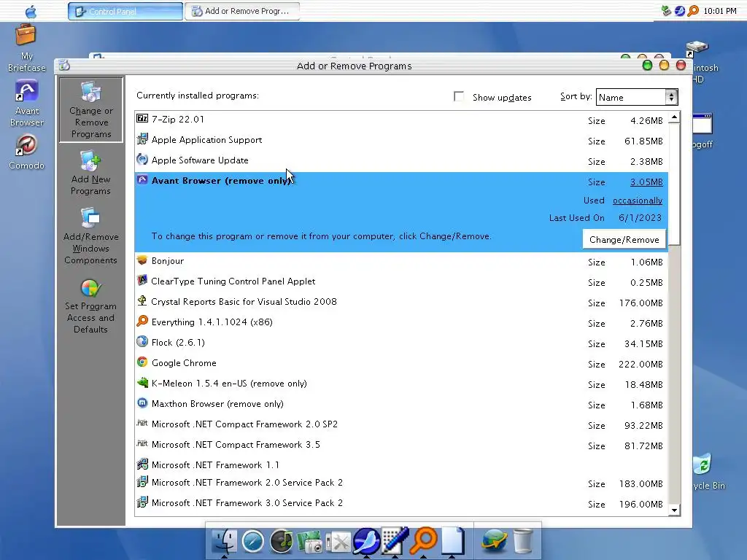Select Crystal Reports Basic for Visual Studio

(x=401, y=303)
